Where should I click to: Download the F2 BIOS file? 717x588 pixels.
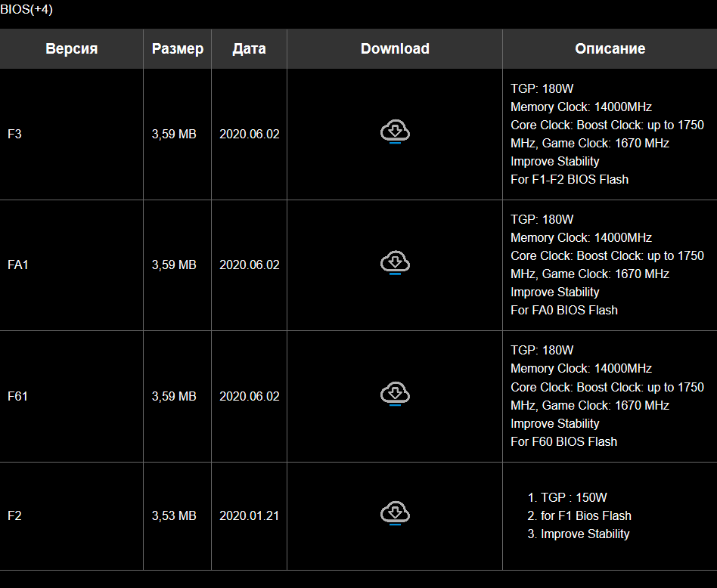point(395,513)
